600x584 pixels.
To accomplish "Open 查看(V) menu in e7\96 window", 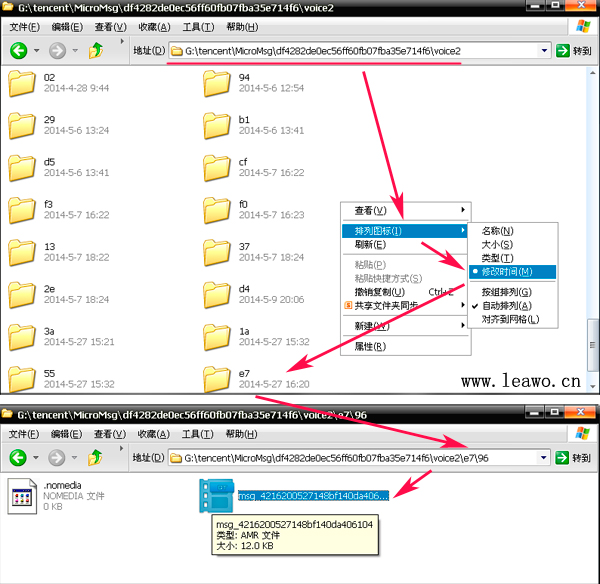I will pos(110,434).
